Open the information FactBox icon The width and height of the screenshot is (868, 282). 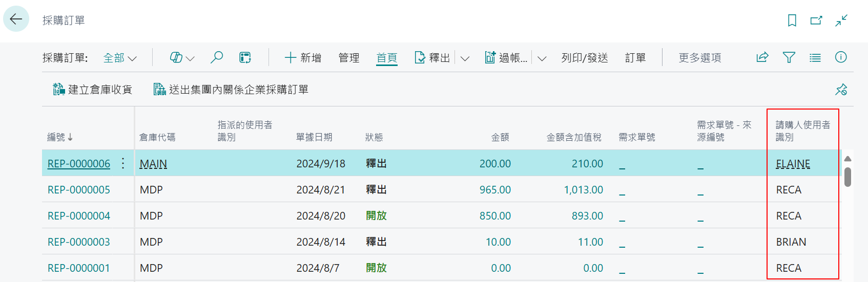tap(841, 57)
